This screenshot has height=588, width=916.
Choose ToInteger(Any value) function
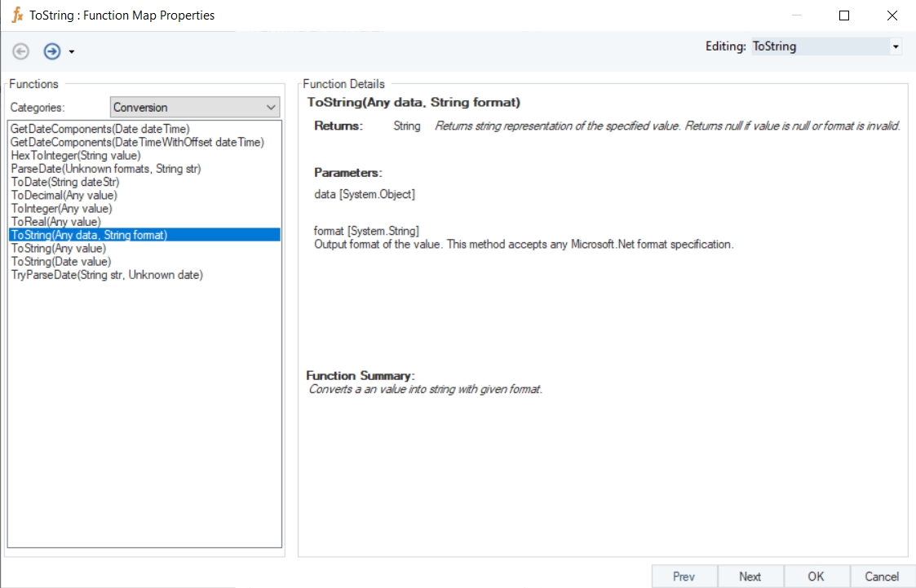tap(62, 208)
